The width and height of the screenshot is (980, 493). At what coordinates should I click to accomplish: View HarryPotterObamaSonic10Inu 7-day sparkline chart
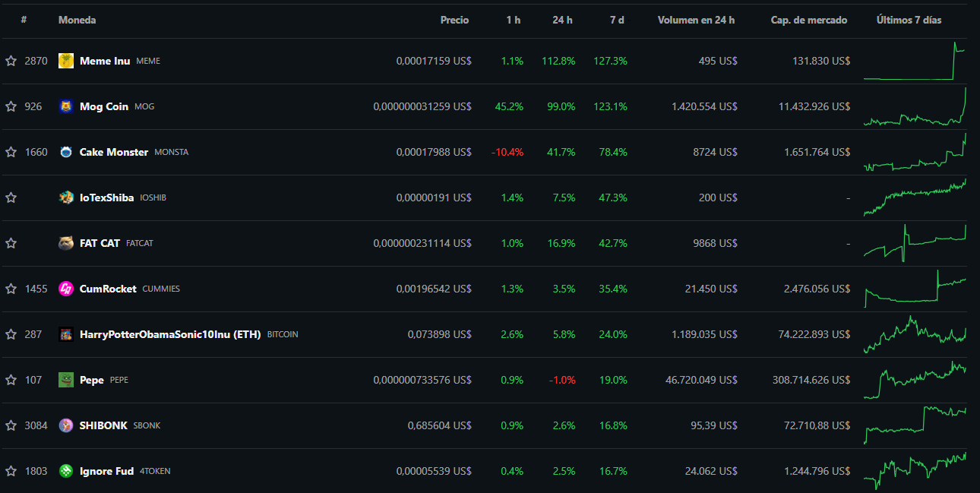coord(915,334)
